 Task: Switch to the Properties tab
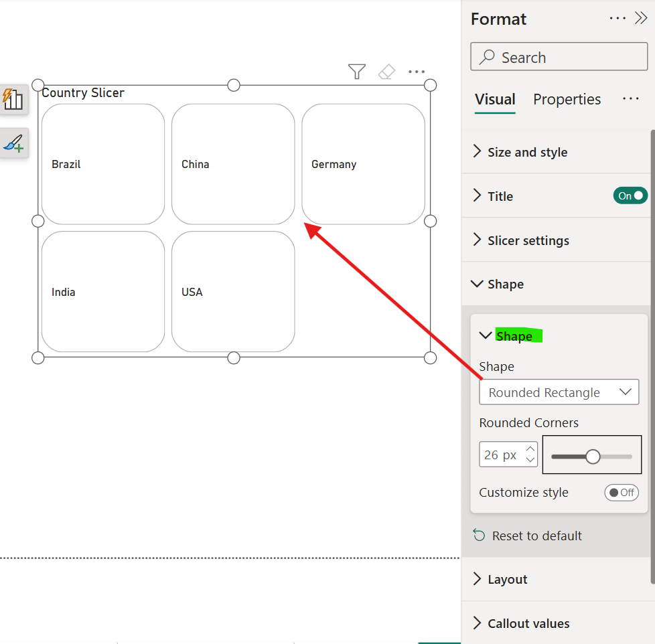(567, 98)
